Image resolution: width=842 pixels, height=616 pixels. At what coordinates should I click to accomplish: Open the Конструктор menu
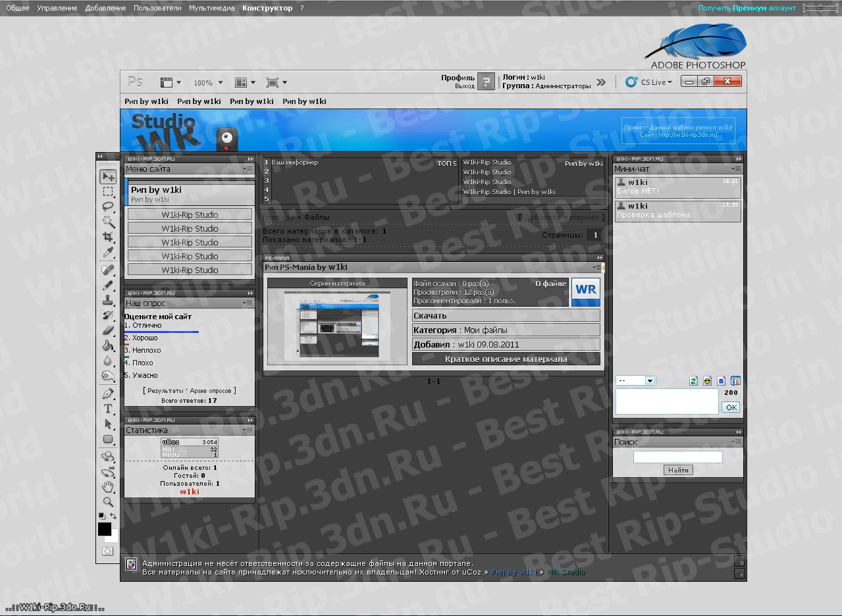pyautogui.click(x=267, y=8)
